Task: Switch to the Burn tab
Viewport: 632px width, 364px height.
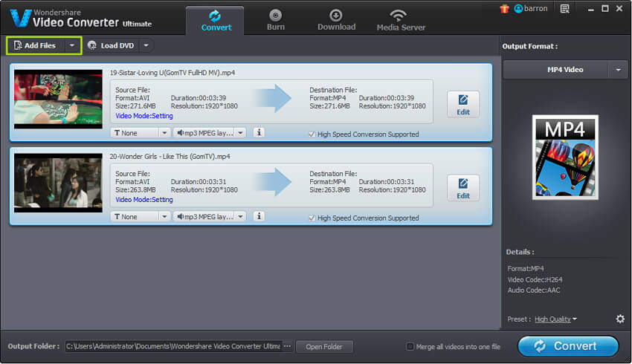Action: (276, 20)
